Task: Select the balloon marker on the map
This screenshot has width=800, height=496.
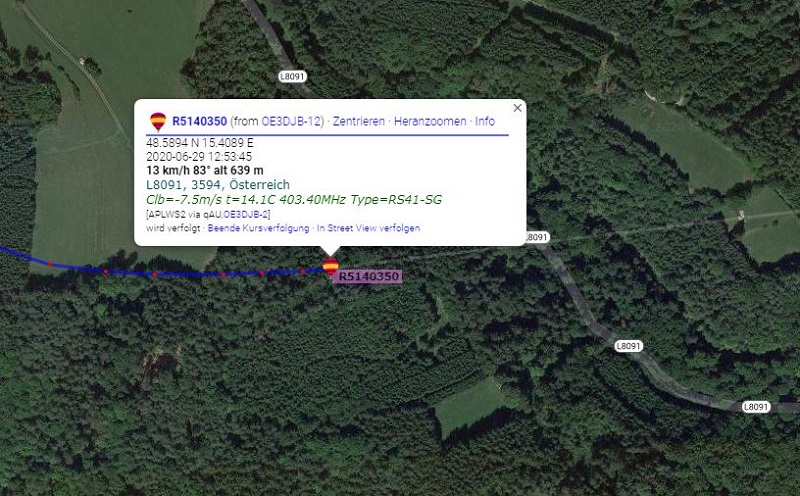Action: coord(331,266)
